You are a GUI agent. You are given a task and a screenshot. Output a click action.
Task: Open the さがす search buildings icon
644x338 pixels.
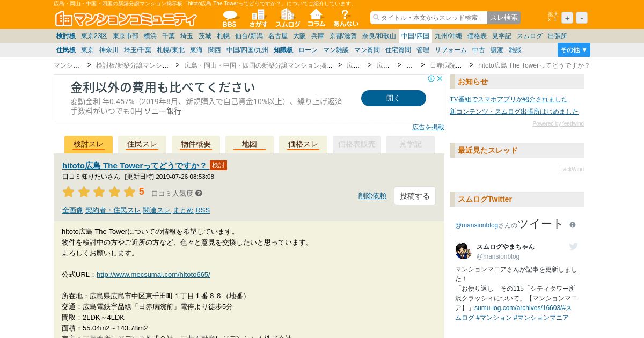point(258,18)
